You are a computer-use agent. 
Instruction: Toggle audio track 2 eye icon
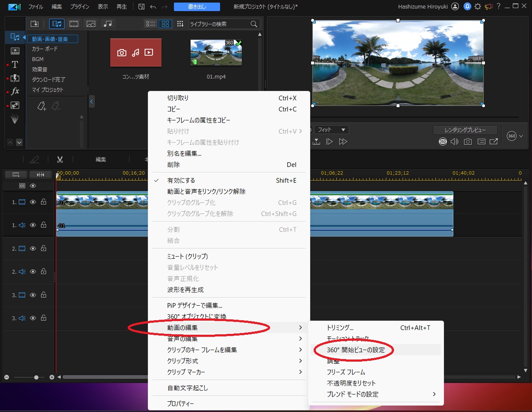(x=33, y=272)
